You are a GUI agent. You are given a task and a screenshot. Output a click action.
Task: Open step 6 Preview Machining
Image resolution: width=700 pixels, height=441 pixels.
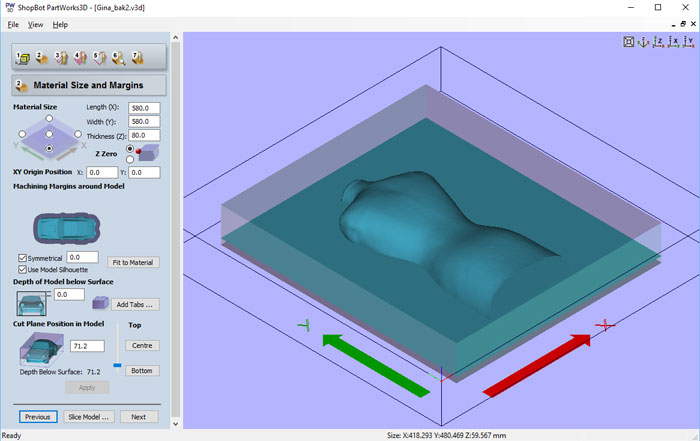point(119,58)
